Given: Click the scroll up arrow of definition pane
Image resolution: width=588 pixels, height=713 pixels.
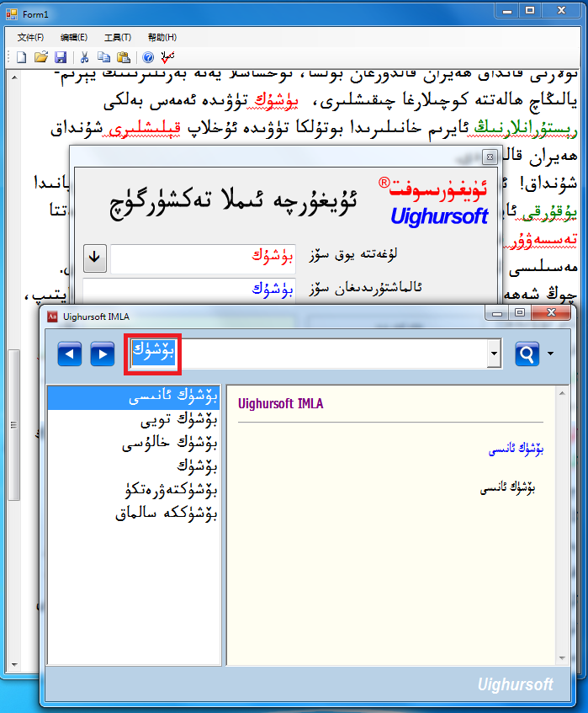Looking at the screenshot, I should tap(562, 393).
